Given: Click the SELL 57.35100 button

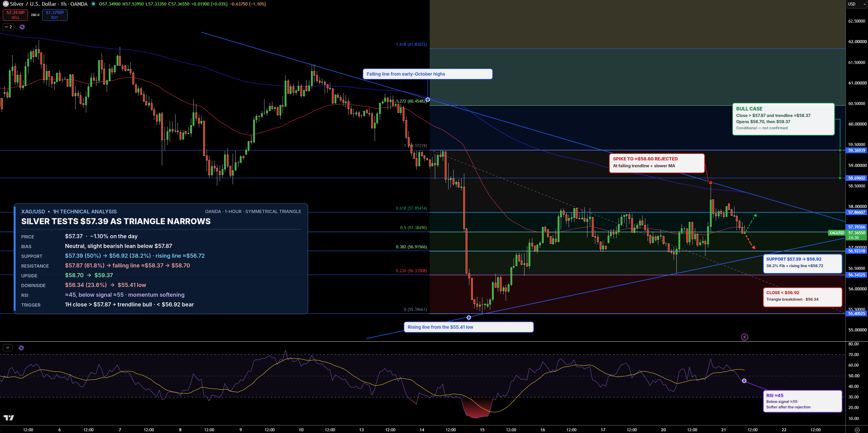Looking at the screenshot, I should tap(15, 15).
